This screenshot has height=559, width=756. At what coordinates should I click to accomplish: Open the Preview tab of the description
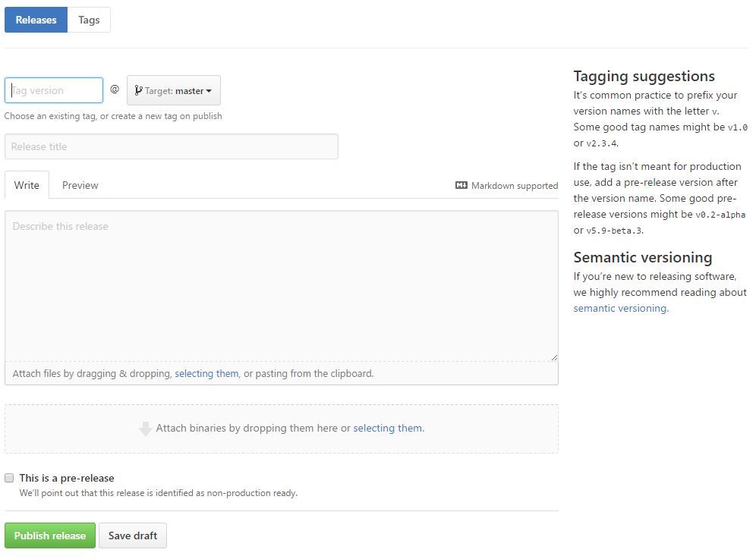click(x=80, y=185)
